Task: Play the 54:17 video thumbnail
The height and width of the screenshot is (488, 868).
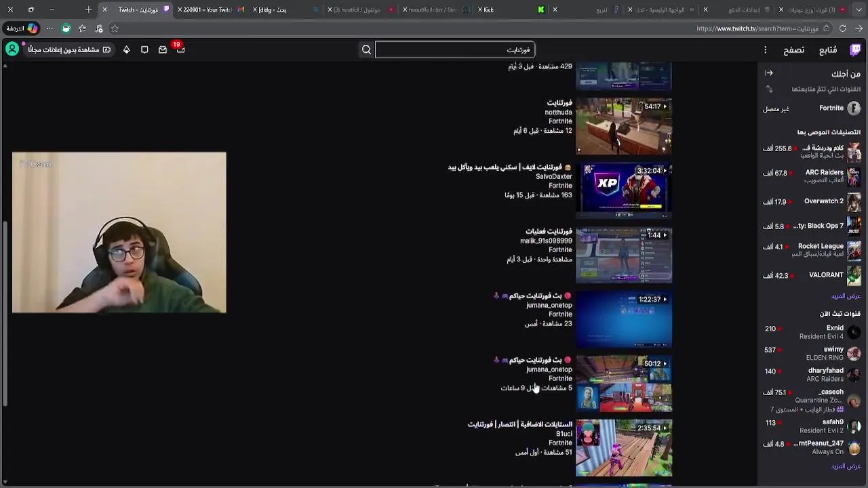Action: click(624, 127)
